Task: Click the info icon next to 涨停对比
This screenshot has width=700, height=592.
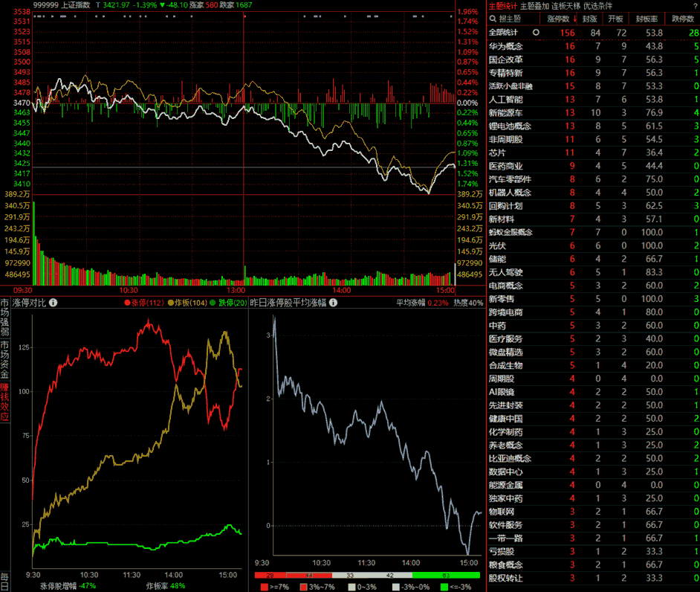Action: (53, 303)
